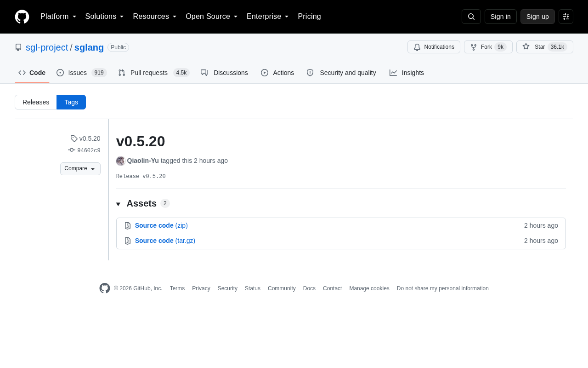
Task: Star the sglang repository
Action: click(545, 47)
